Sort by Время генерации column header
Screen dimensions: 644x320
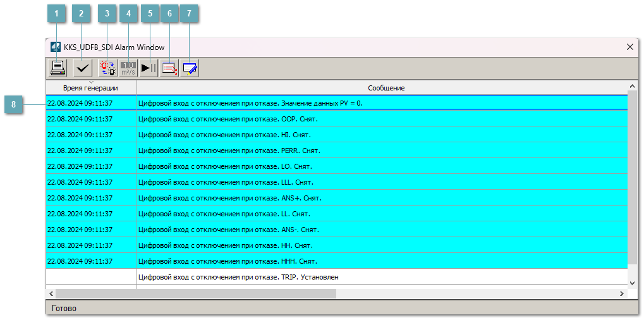pyautogui.click(x=91, y=88)
